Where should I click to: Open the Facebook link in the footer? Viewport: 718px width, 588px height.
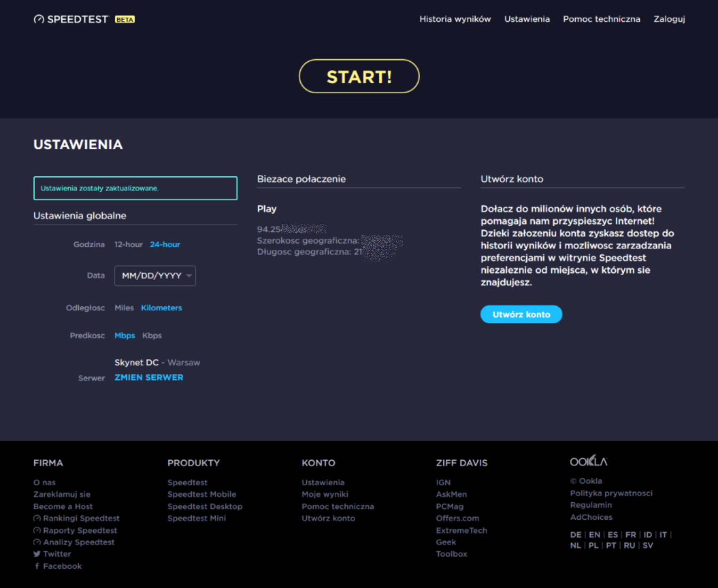click(62, 566)
